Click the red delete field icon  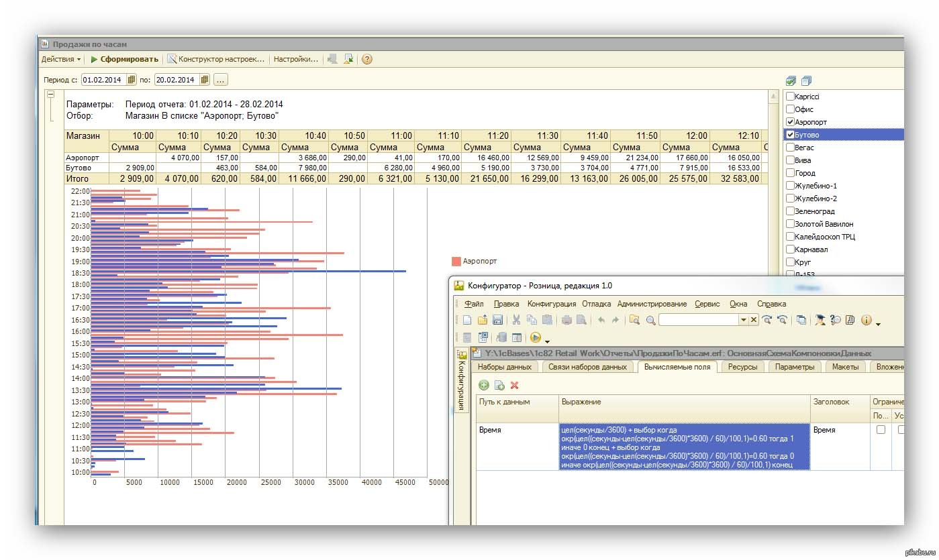coord(515,385)
